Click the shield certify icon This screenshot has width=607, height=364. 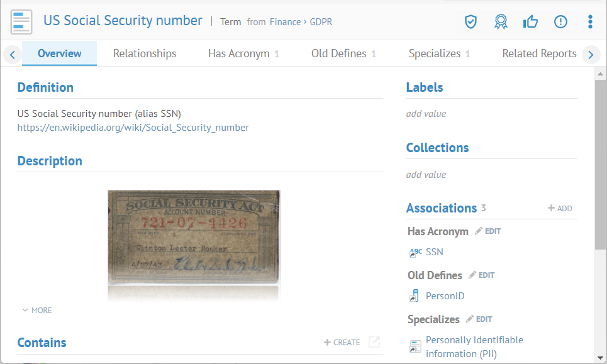(471, 22)
